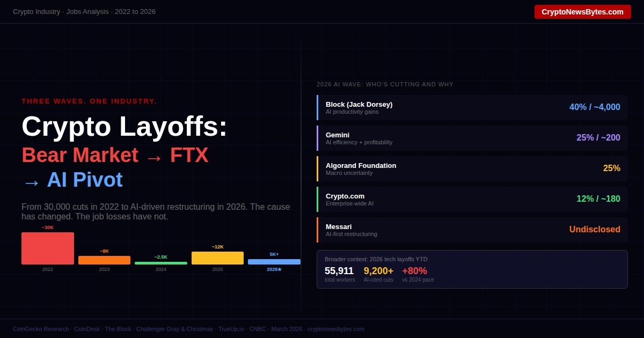This screenshot has height=338, width=644.
Task: Click the Jobs Analysis 2022 to 2026 title
Action: (x=84, y=11)
